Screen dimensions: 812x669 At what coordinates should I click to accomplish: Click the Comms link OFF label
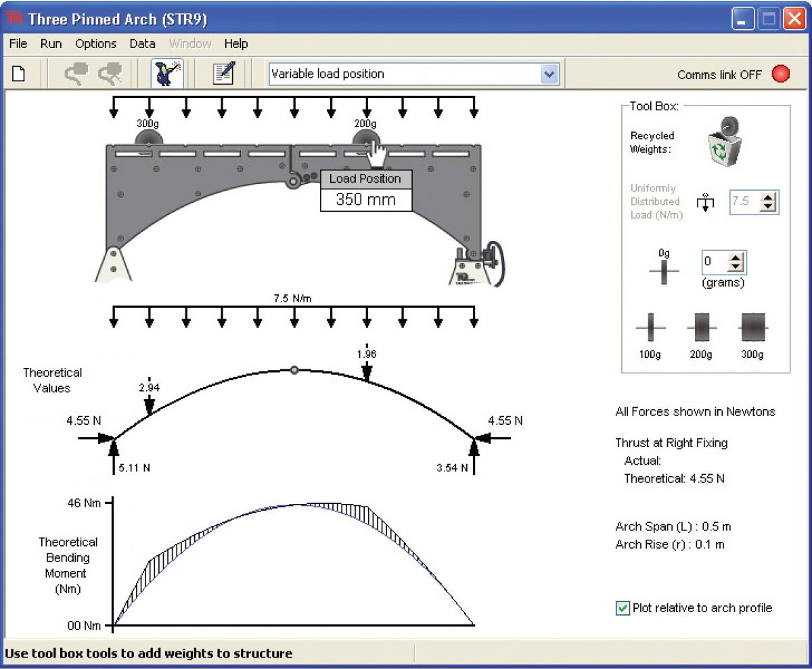point(719,74)
